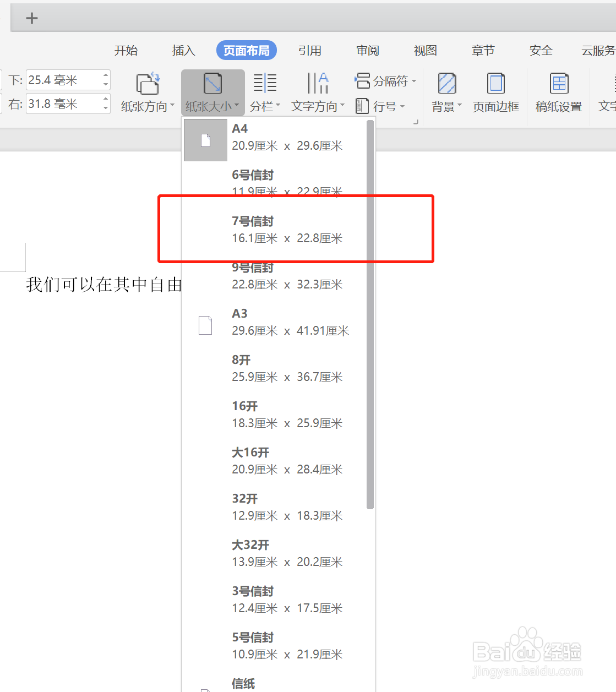Switch to the 插入 ribbon tab
The image size is (616, 692).
point(184,51)
